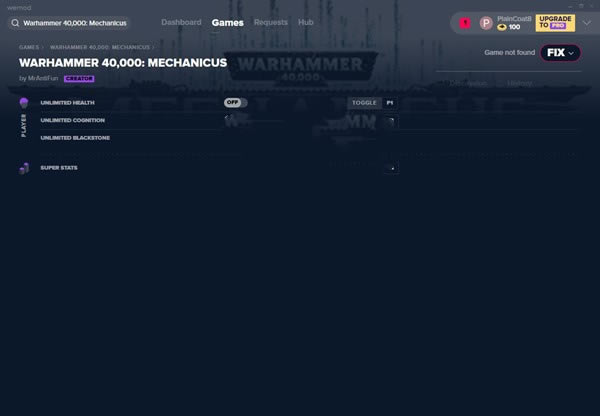Go to the Requests tab

click(x=270, y=22)
